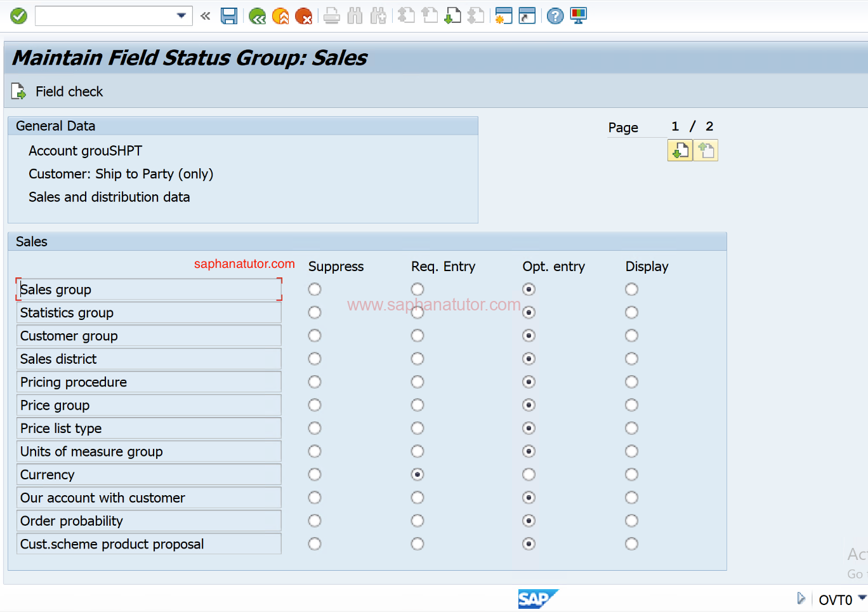
Task: Select Display for Currency
Action: (631, 475)
